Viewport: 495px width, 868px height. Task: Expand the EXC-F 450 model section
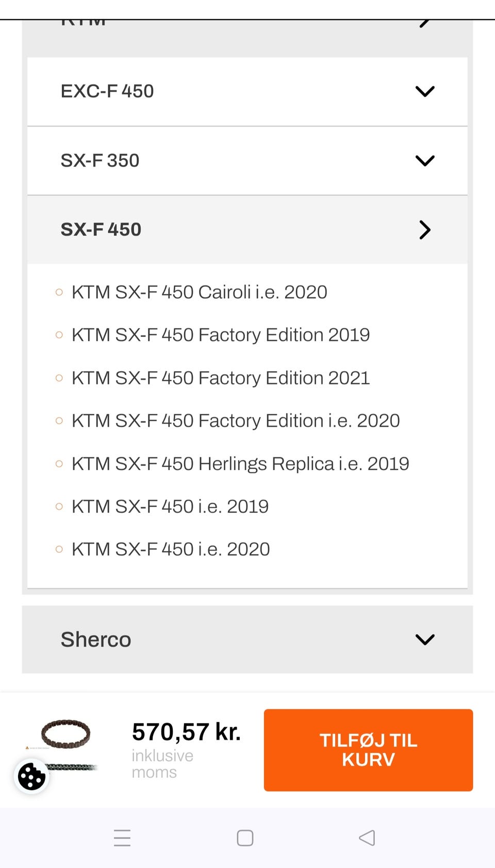(x=107, y=91)
